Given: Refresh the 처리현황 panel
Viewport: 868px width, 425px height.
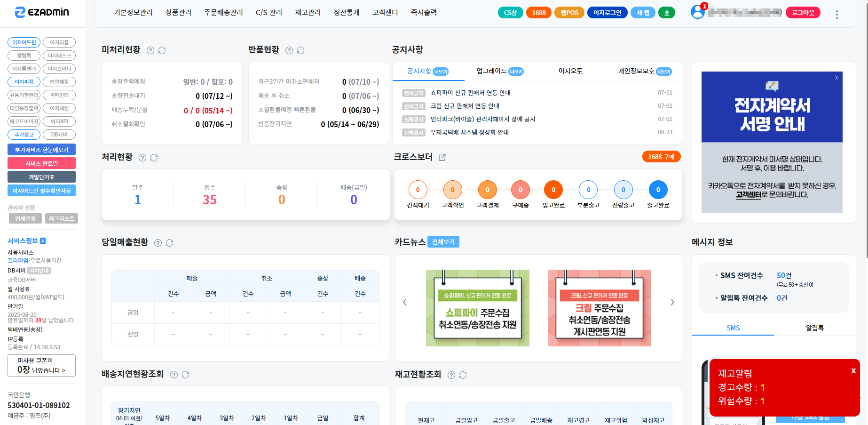Looking at the screenshot, I should 154,158.
